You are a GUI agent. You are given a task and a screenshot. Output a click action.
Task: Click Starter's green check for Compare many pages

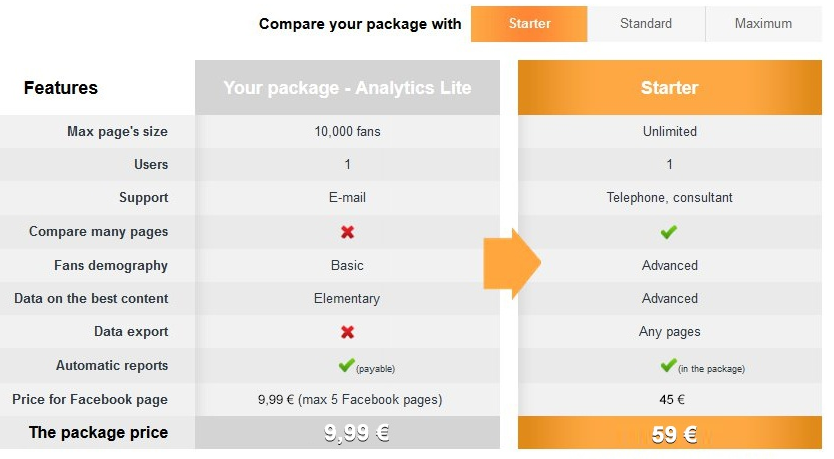pyautogui.click(x=669, y=232)
